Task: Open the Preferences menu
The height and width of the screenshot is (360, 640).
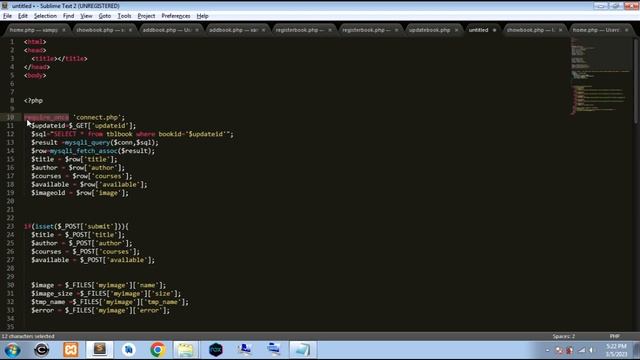Action: 176,16
